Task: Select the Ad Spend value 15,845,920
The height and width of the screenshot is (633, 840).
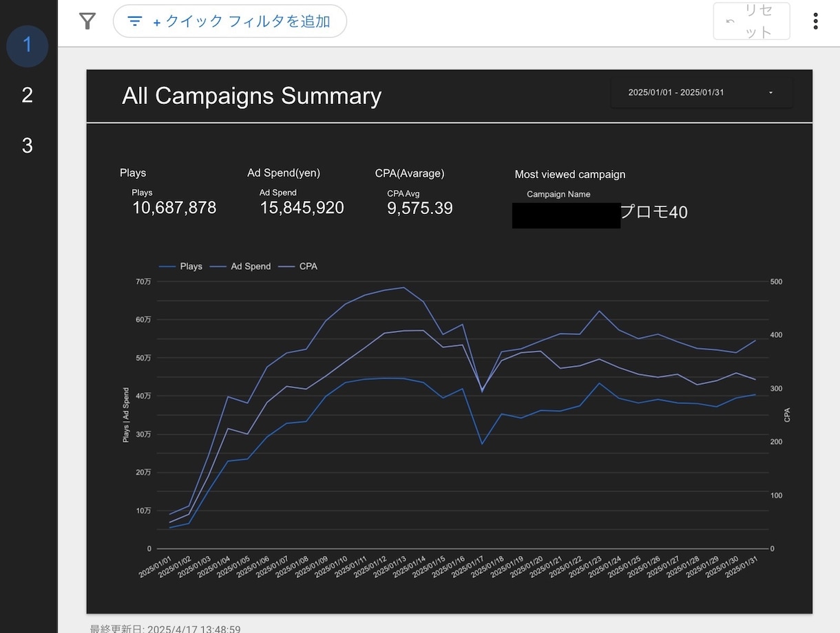Action: coord(302,208)
